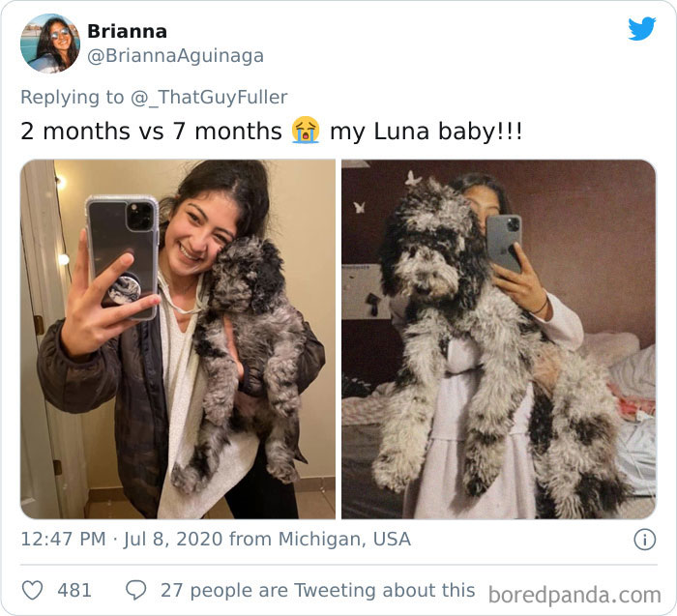Click the boredpanda.com watermark
Screen dimensions: 677x616
click(574, 596)
